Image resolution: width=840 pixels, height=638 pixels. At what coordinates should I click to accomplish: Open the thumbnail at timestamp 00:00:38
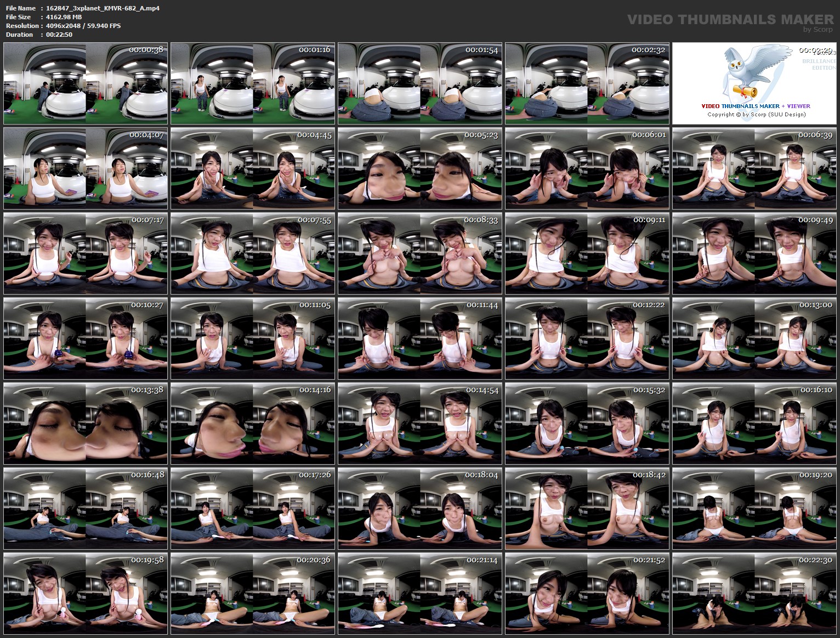pyautogui.click(x=85, y=82)
